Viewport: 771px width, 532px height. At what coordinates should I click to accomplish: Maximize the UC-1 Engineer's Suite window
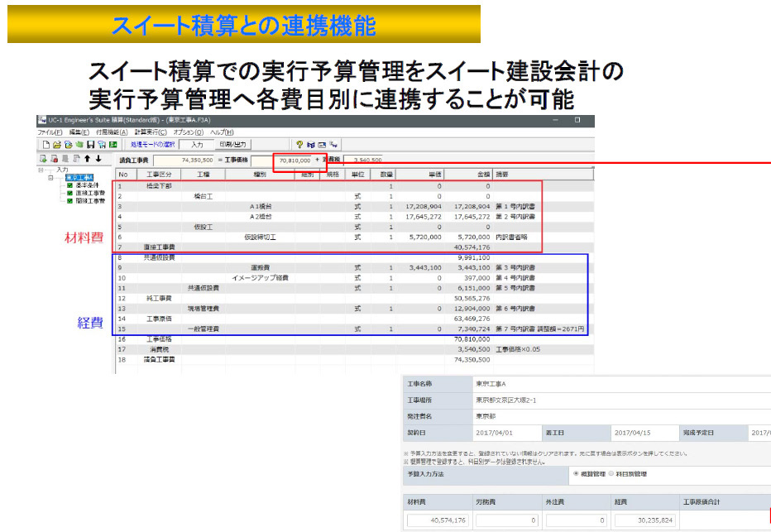click(577, 120)
